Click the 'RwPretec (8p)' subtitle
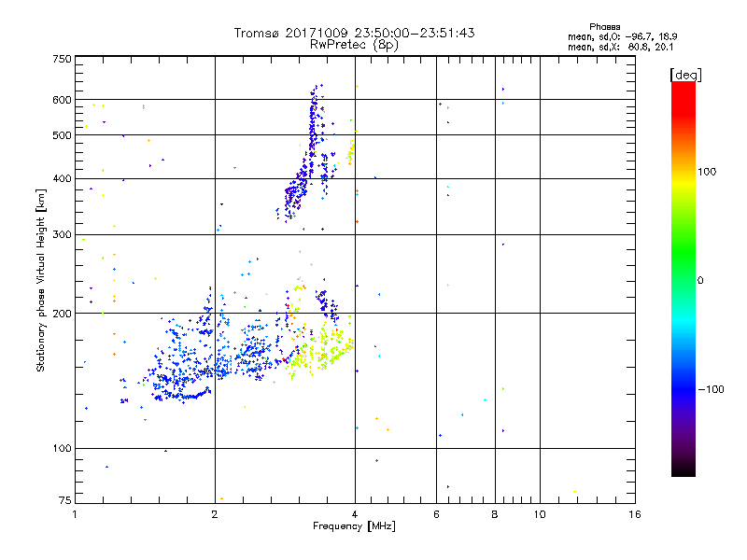The width and height of the screenshot is (747, 560). pos(354,45)
